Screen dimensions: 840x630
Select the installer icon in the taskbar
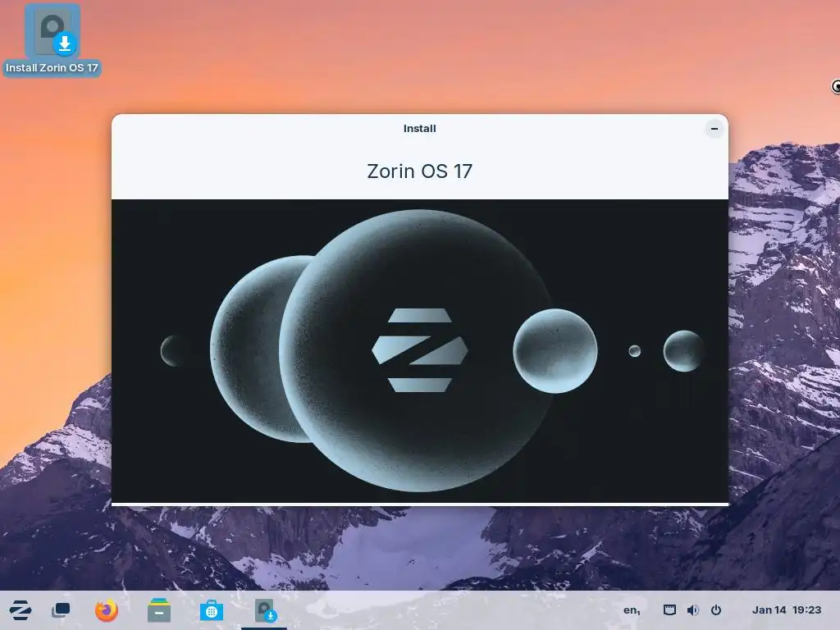pos(265,610)
